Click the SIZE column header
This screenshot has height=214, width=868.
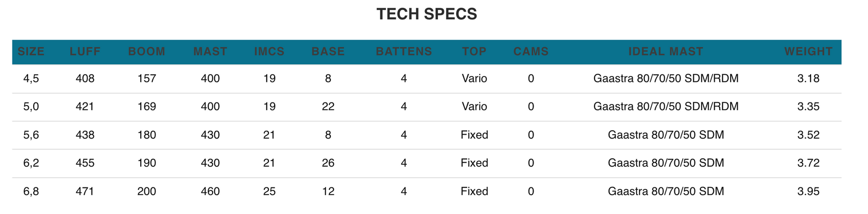(31, 52)
